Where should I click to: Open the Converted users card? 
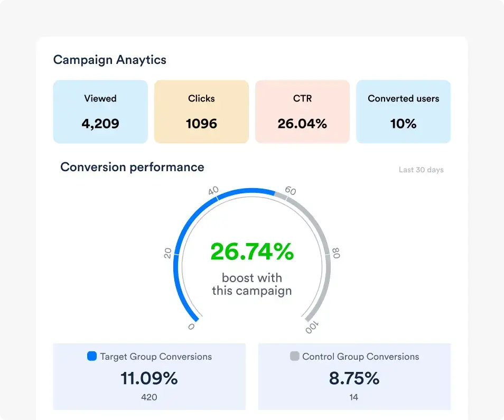coord(403,111)
